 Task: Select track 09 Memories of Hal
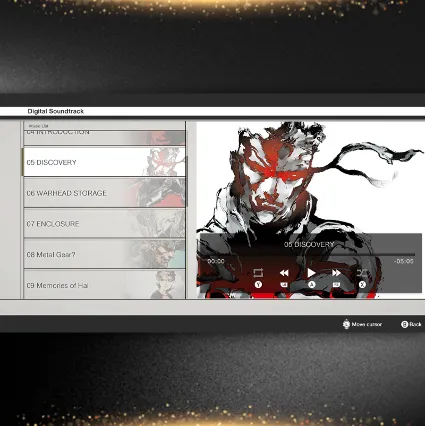click(104, 284)
